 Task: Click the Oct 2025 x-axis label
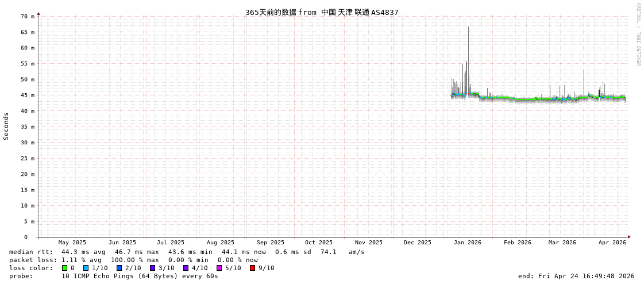coord(318,243)
